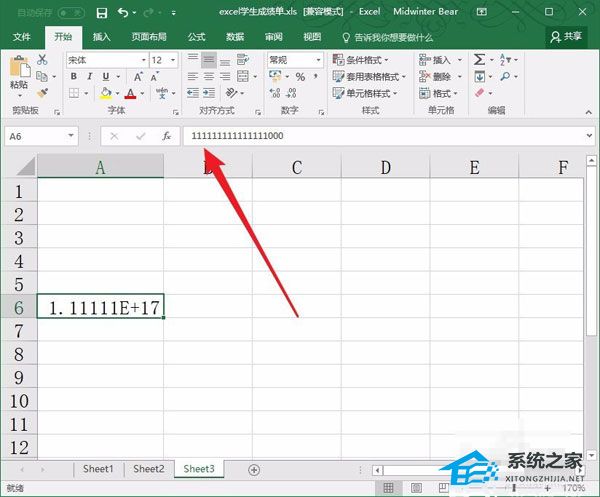This screenshot has width=600, height=497.
Task: Click the Orientation text angle icon
Action: pyautogui.click(x=232, y=93)
